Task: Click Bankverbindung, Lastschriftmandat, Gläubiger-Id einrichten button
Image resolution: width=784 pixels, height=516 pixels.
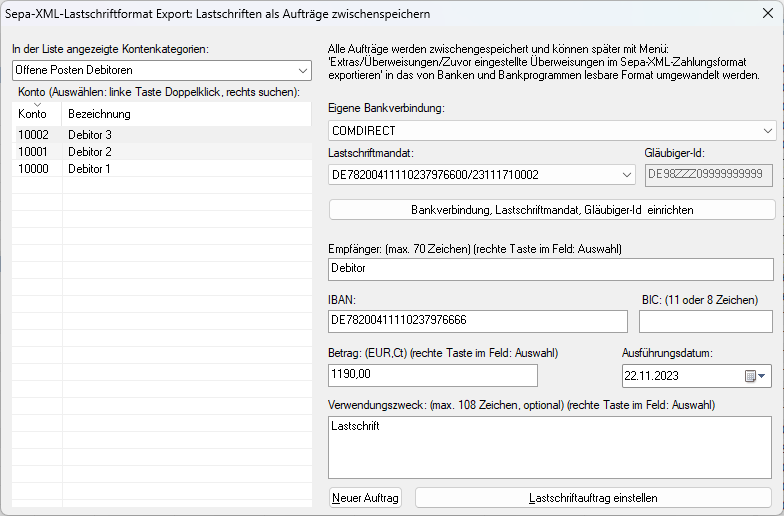Action: coord(552,210)
